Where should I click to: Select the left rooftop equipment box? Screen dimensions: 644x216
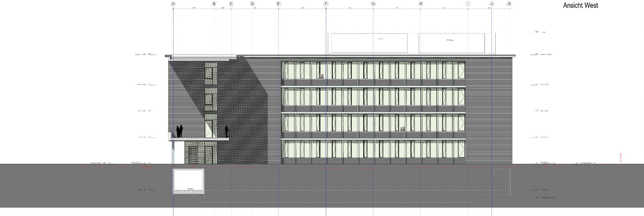point(369,43)
